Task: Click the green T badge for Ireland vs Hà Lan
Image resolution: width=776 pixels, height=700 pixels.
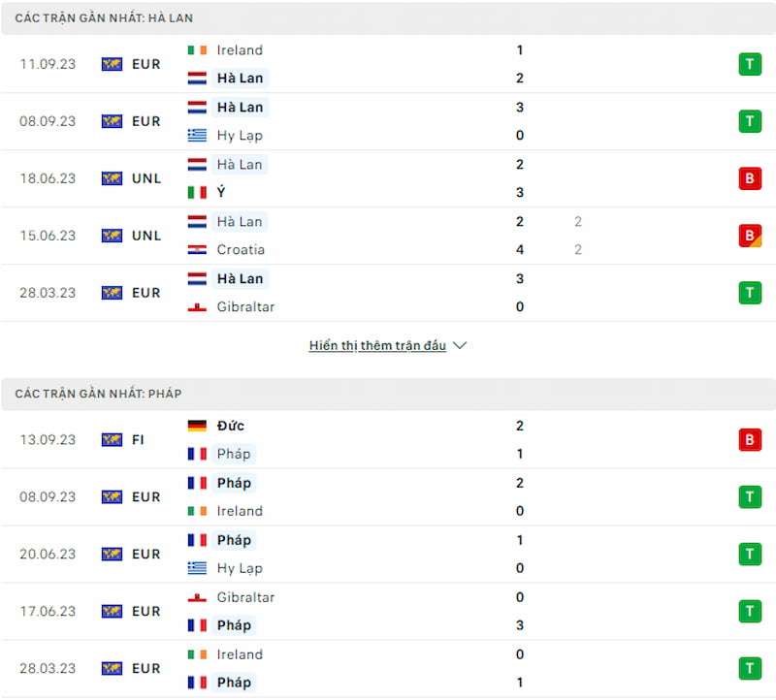Action: pos(749,64)
